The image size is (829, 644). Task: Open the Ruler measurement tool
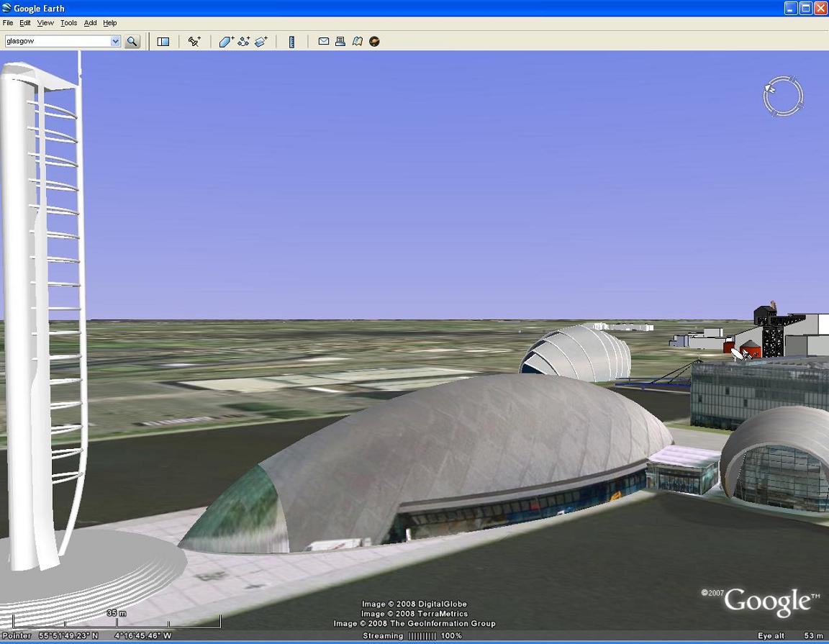[291, 42]
